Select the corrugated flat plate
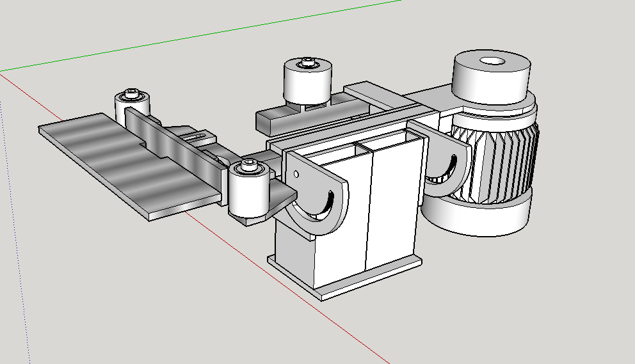Screen dimensions: 635x364 [x=122, y=163]
